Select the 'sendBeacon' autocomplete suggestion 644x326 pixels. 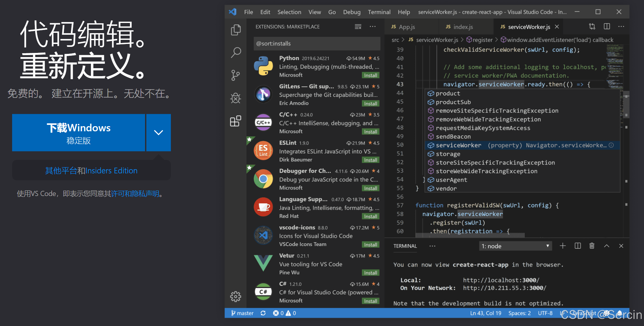(x=523, y=136)
